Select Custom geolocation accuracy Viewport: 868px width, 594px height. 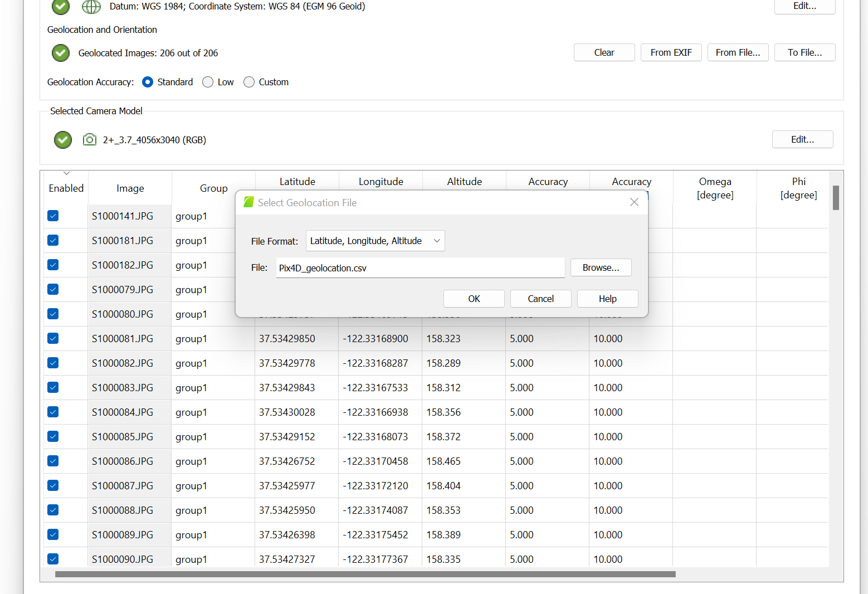249,82
